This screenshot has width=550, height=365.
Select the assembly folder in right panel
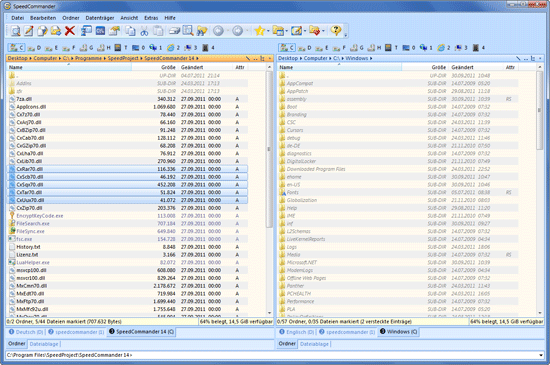tap(398, 99)
